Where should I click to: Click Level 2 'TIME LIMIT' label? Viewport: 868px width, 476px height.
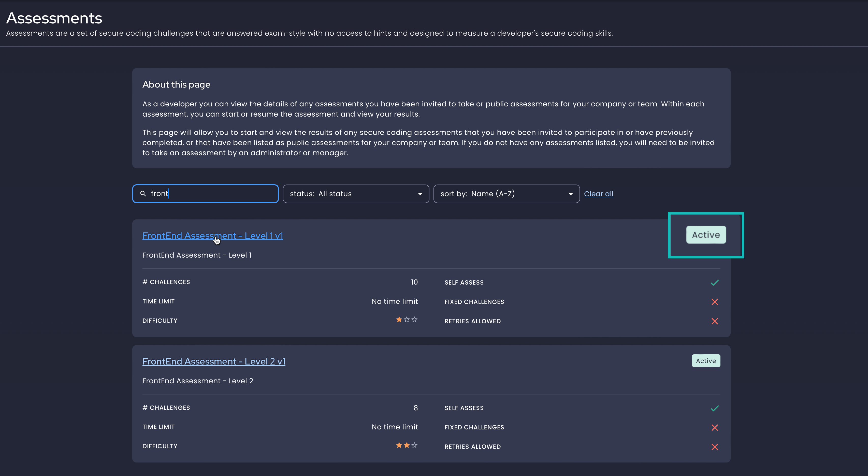(158, 427)
